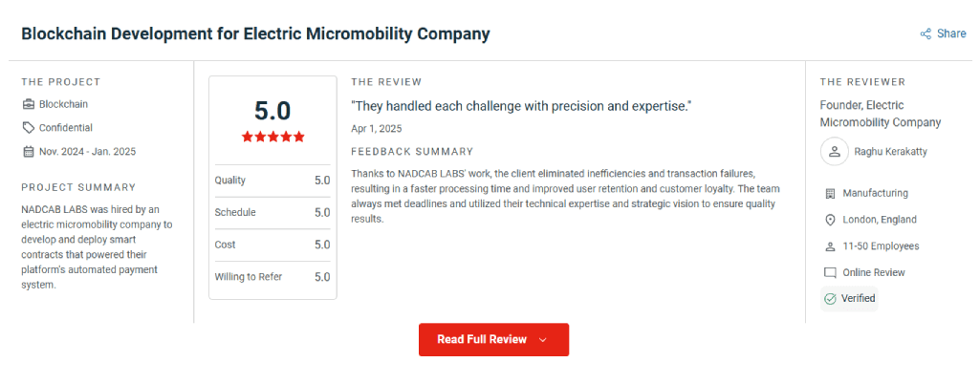Click Raghu Kerakatty's avatar icon
Image resolution: width=980 pixels, height=384 pixels.
coord(834,152)
